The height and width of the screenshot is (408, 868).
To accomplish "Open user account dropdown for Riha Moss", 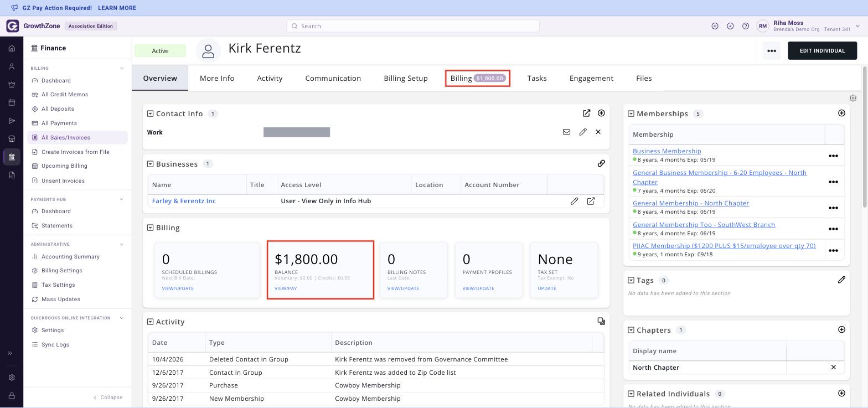I will click(857, 26).
